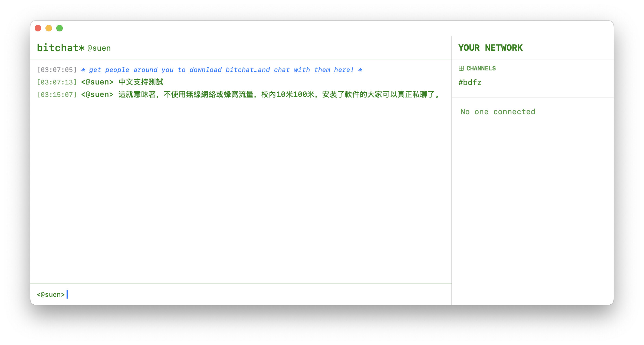Click the @suen nickname in header
Screen dimensions: 644x345
click(99, 48)
